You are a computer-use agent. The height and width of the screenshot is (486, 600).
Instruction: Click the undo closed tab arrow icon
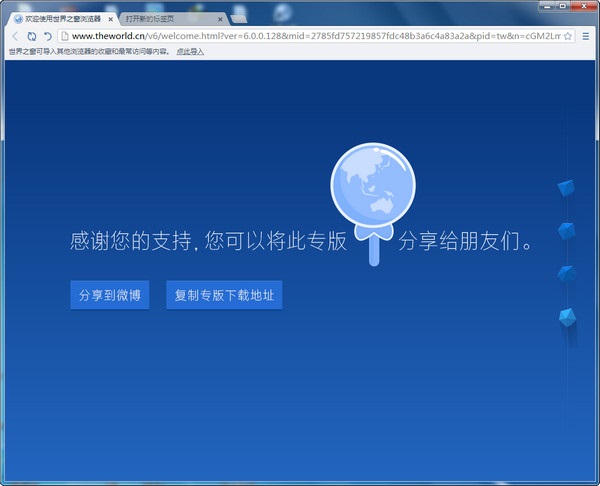[x=47, y=36]
